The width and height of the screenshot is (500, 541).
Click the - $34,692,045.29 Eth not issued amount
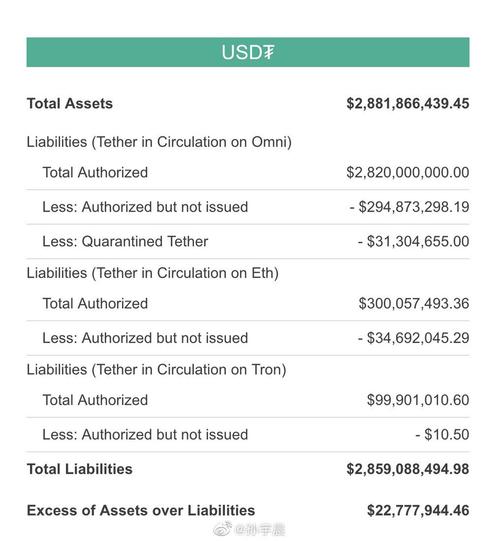coord(413,338)
